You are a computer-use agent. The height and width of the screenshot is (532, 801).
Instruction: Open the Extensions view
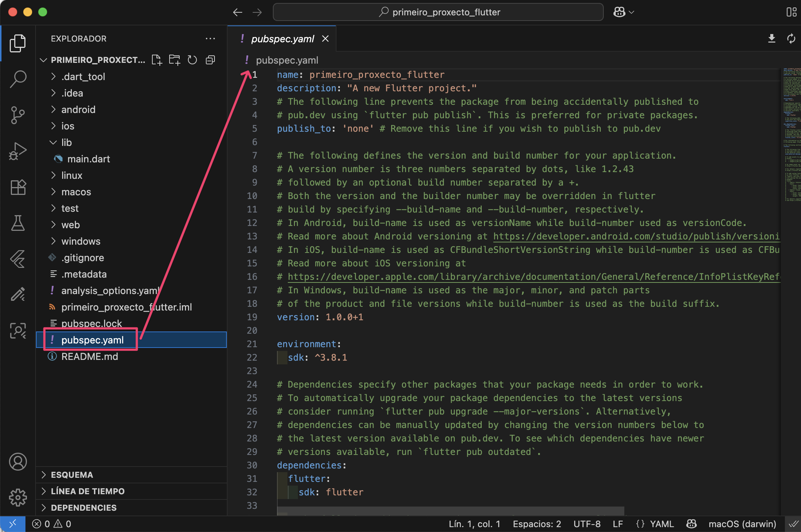[x=18, y=187]
